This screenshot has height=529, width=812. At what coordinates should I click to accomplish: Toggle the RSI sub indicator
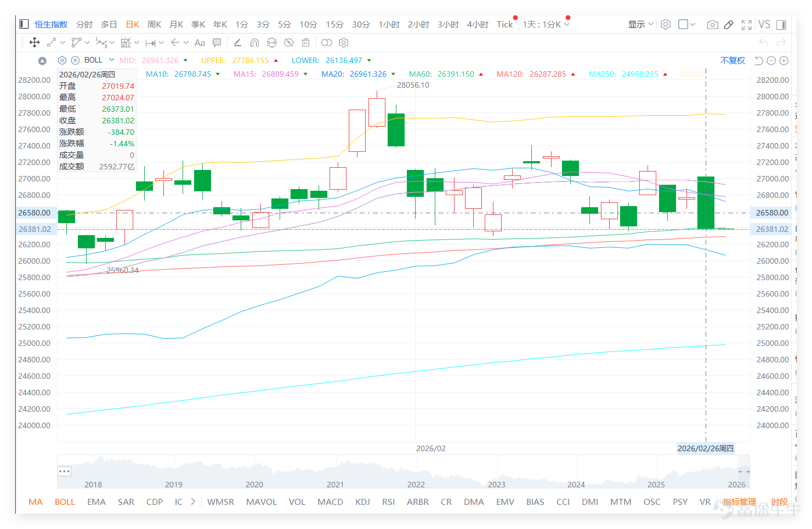(388, 502)
